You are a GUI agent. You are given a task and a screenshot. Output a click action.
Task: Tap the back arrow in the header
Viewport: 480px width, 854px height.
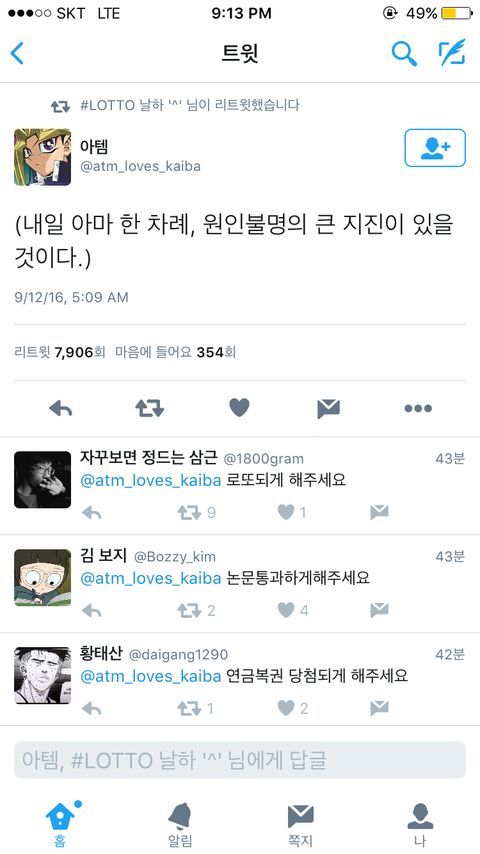(17, 53)
